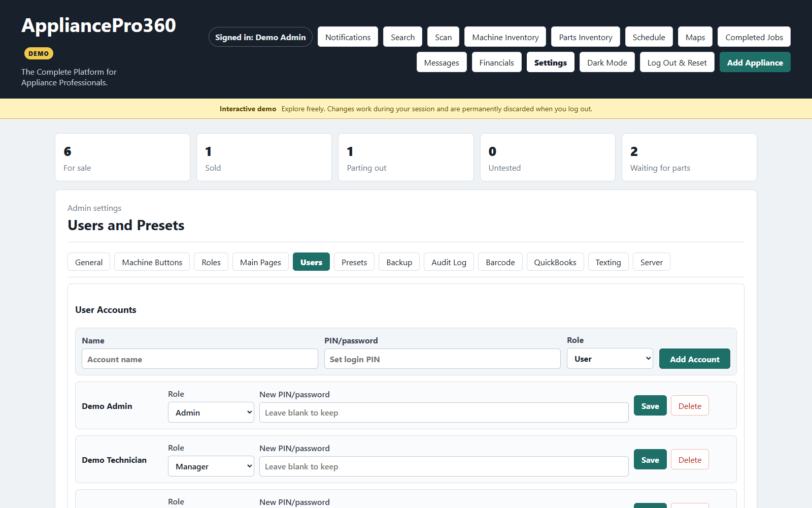Switch to the Machine Buttons tab
Screen dimensions: 812x508
[152, 262]
